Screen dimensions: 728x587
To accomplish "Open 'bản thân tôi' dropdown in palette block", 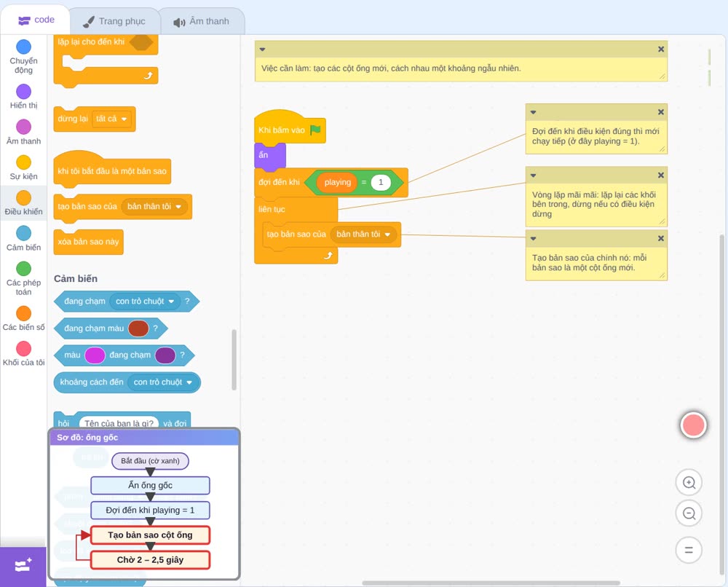I will (154, 206).
